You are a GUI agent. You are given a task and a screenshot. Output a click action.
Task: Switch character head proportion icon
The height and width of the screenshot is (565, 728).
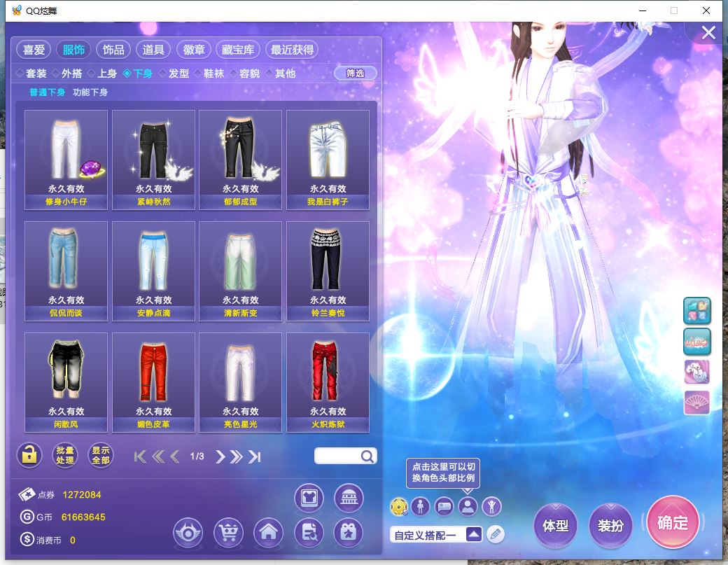468,506
